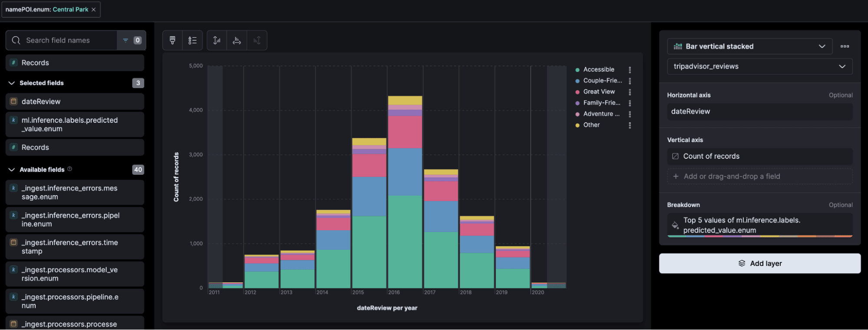Open options menu for Great View legend item

pos(630,92)
